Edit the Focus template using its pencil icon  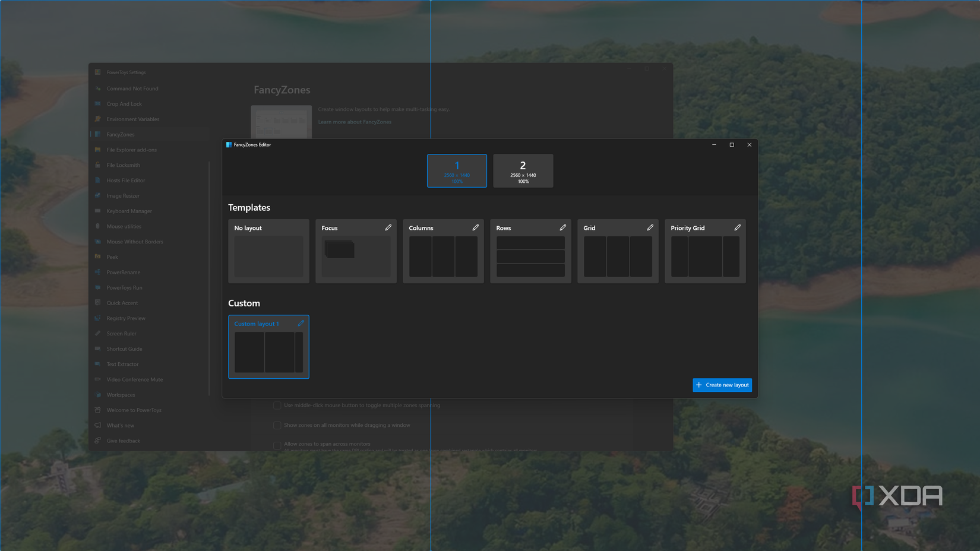tap(388, 227)
